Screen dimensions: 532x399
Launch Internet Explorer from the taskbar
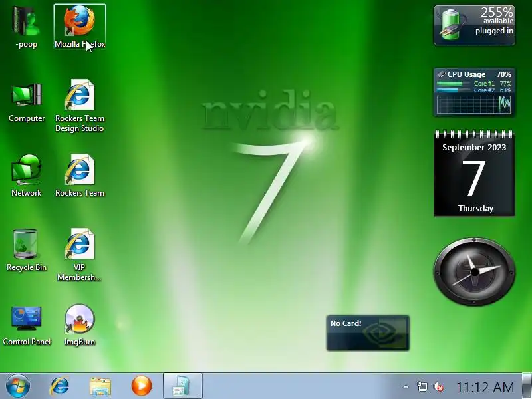(60, 386)
